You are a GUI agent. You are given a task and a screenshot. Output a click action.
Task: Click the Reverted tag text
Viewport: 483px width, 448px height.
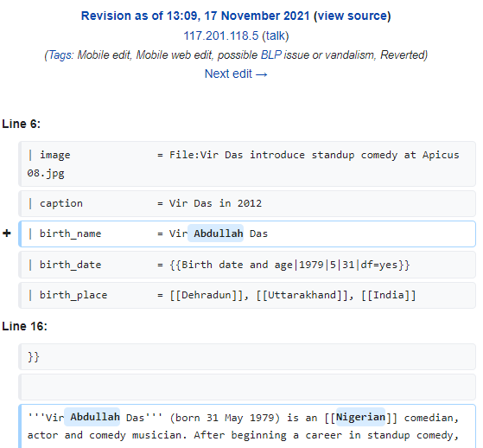pyautogui.click(x=403, y=54)
